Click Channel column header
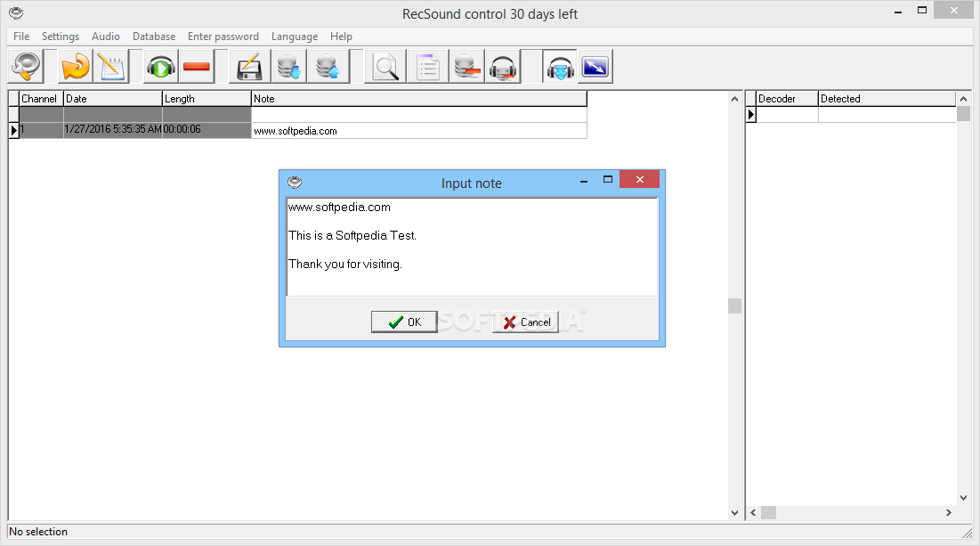Viewport: 980px width, 546px height. [x=41, y=99]
